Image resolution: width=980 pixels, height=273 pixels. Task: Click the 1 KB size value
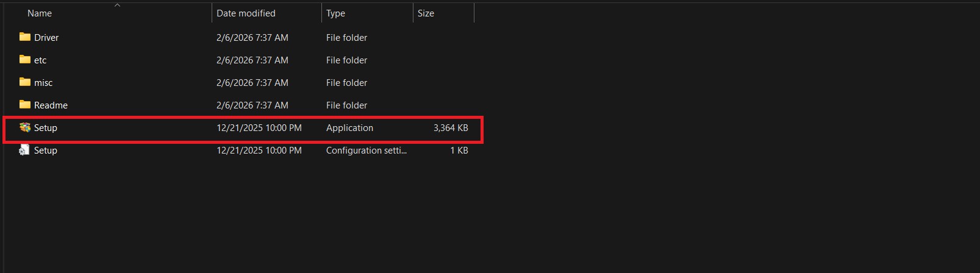pyautogui.click(x=459, y=151)
